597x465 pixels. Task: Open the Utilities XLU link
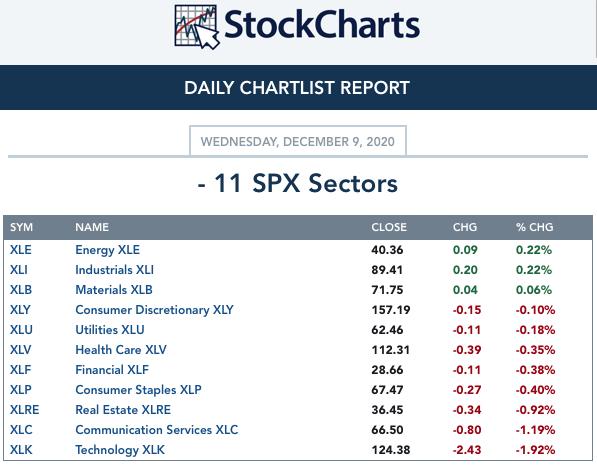tap(110, 330)
